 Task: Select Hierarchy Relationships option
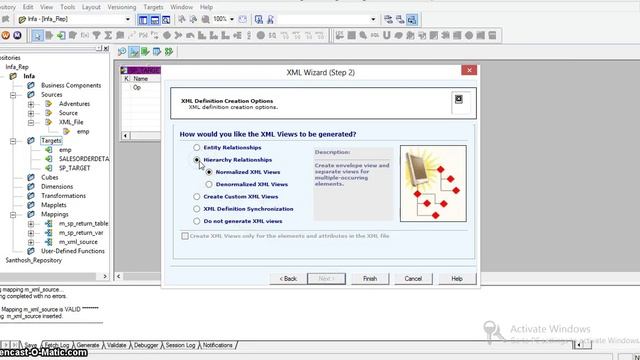(x=197, y=160)
